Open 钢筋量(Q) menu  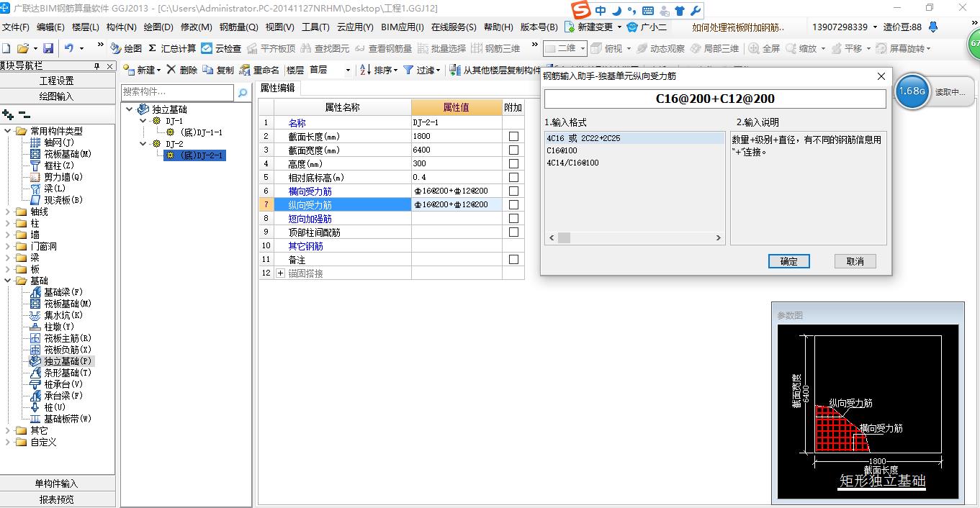(238, 27)
